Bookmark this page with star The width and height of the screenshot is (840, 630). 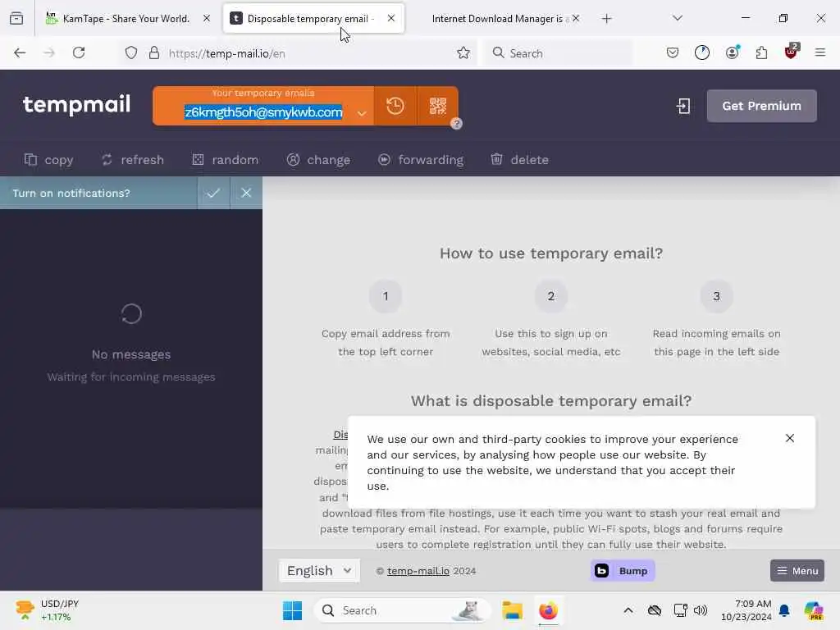pos(463,52)
